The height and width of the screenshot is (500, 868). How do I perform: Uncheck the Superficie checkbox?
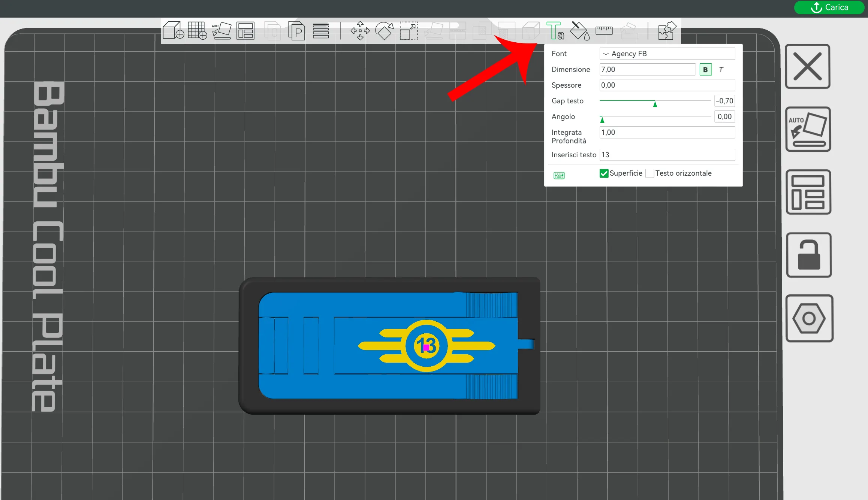point(604,173)
